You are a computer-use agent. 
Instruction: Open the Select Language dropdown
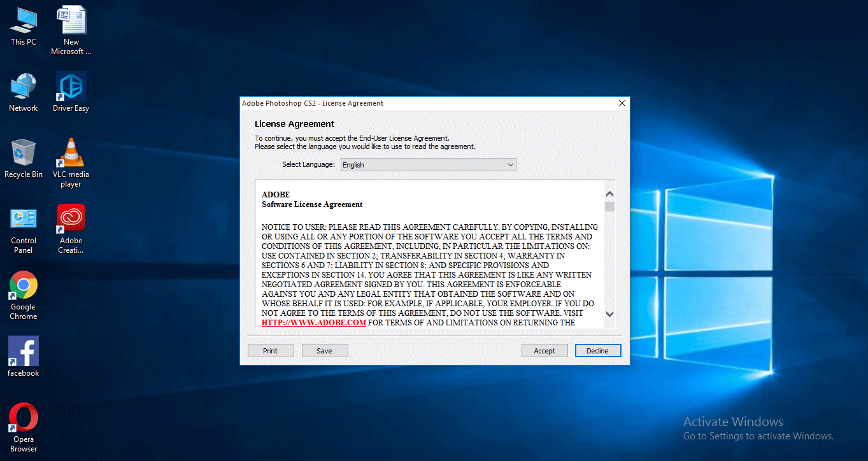(427, 164)
